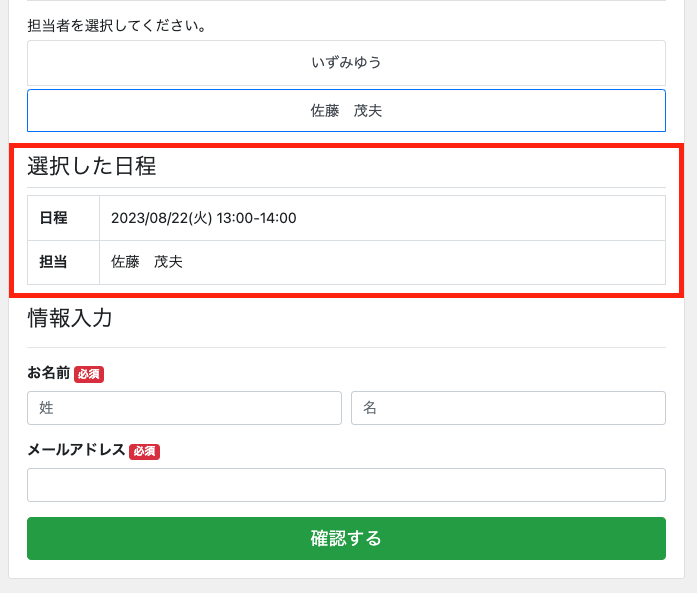Click the gray page background below the form
697x593 pixels.
click(346, 585)
